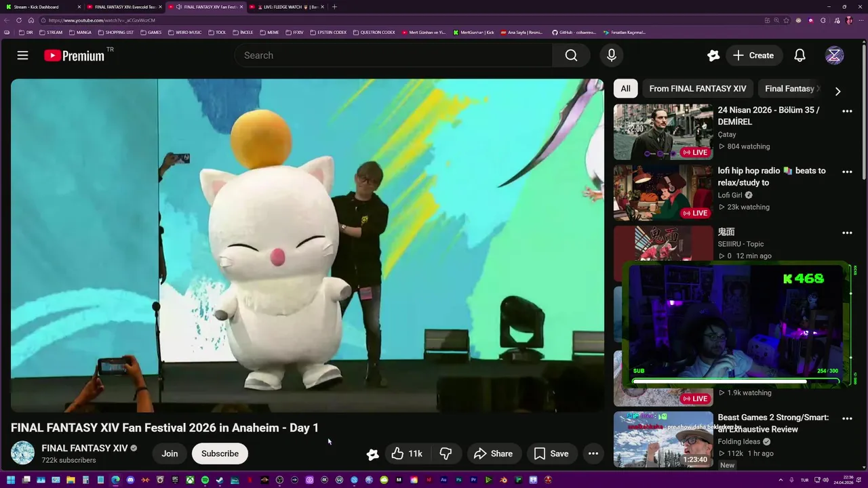Open the Beast Games 2 review thumbnail

click(663, 439)
